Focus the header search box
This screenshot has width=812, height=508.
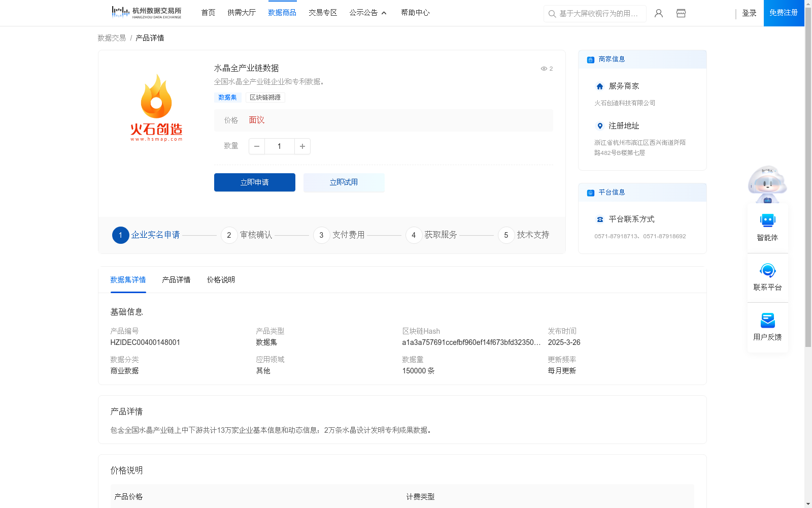point(595,14)
